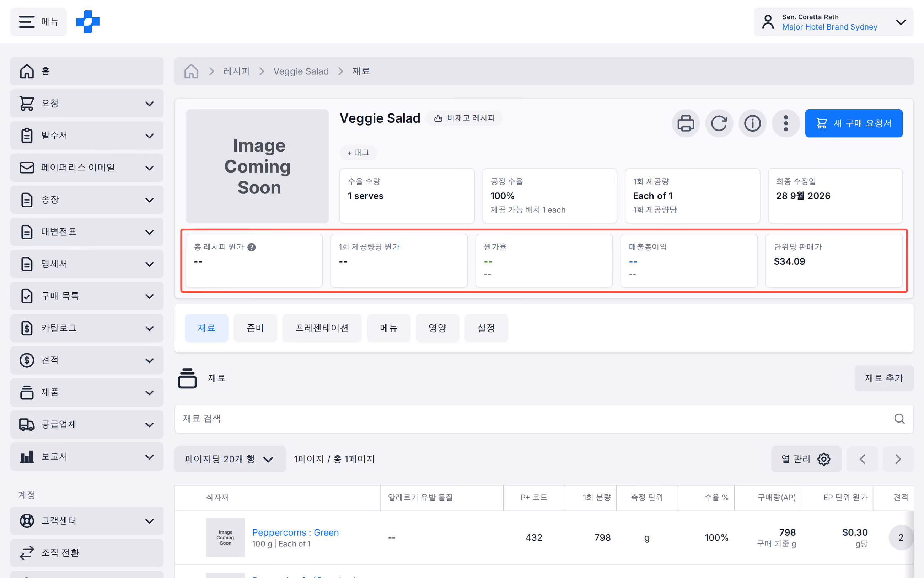Image resolution: width=924 pixels, height=578 pixels.
Task: Switch to the 프레젠테이션 tab
Action: click(322, 328)
